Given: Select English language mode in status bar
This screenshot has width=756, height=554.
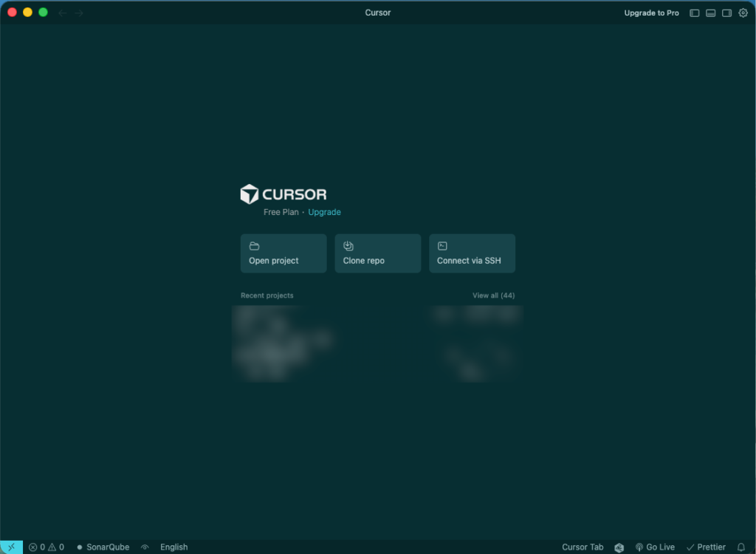Looking at the screenshot, I should (x=173, y=547).
